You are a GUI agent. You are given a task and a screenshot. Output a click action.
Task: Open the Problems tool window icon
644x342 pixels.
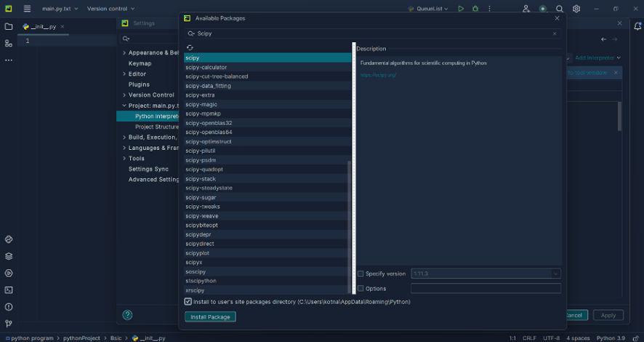point(8,306)
